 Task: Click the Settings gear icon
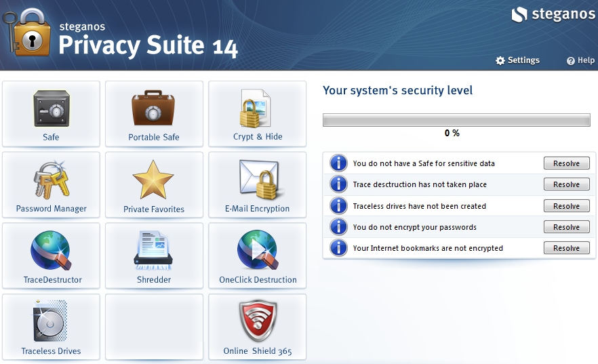[x=500, y=60]
